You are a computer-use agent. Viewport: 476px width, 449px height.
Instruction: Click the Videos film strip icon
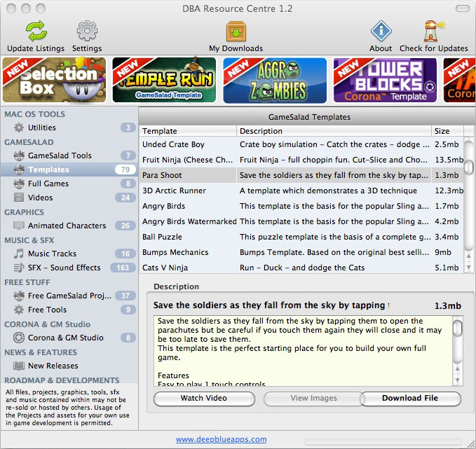click(19, 198)
